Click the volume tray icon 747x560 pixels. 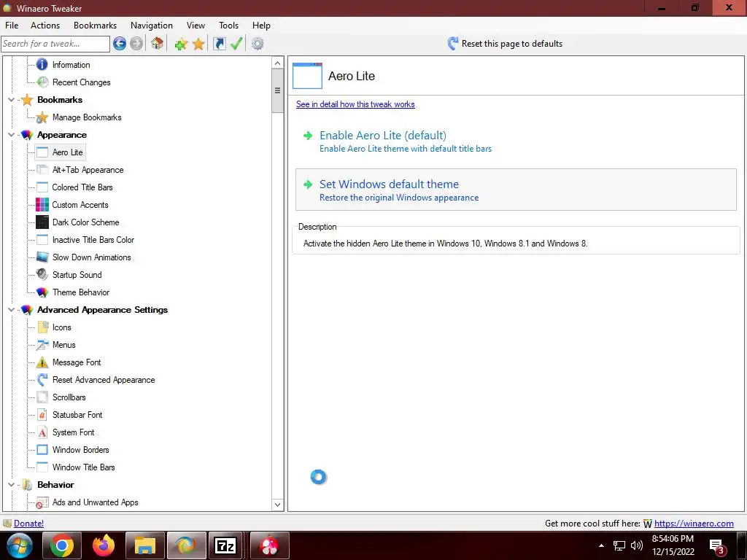pyautogui.click(x=636, y=545)
